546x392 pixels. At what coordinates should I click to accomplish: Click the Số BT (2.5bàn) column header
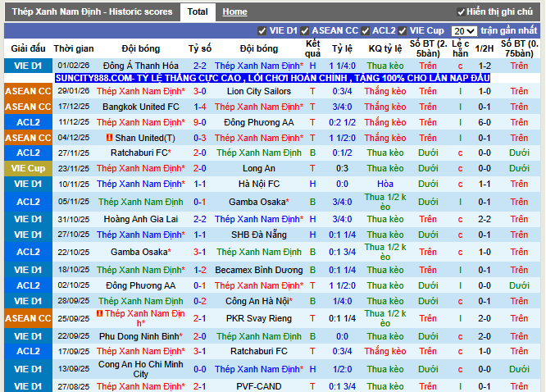tap(428, 48)
